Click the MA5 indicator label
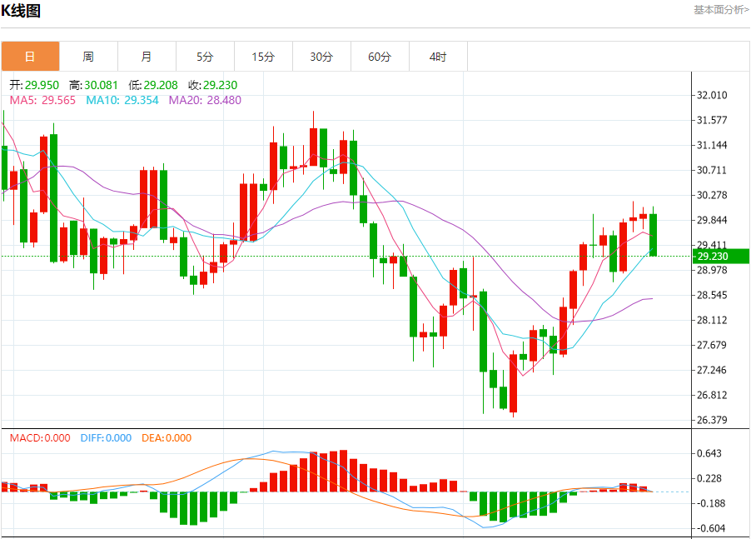This screenshot has width=756, height=539. 43,100
